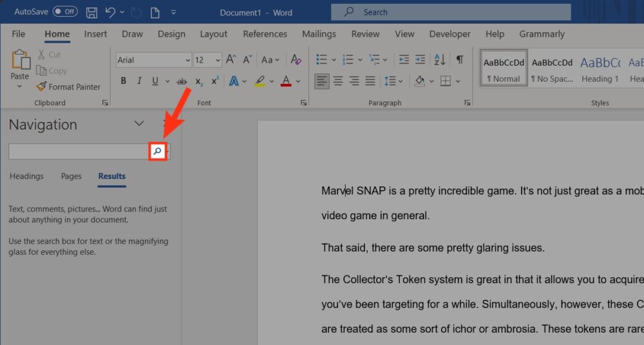
Task: Toggle Bold formatting
Action: [x=124, y=81]
